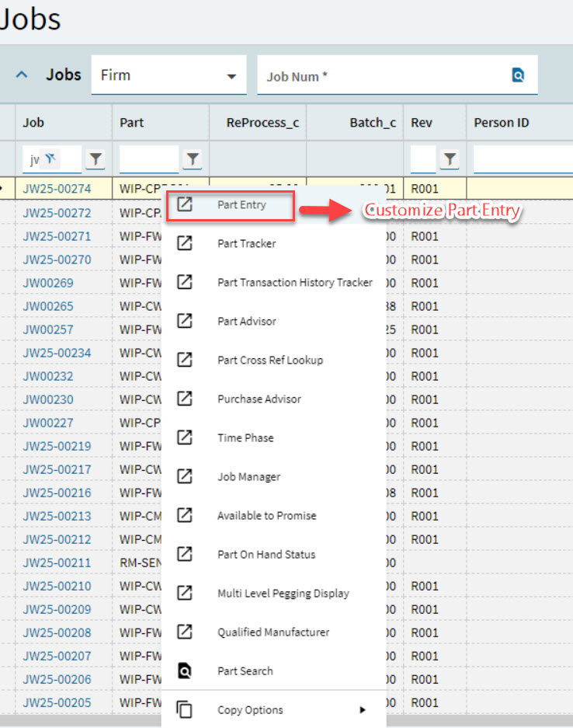Screen dimensions: 573x728
Task: Sort by Batch_c column header
Action: [373, 123]
